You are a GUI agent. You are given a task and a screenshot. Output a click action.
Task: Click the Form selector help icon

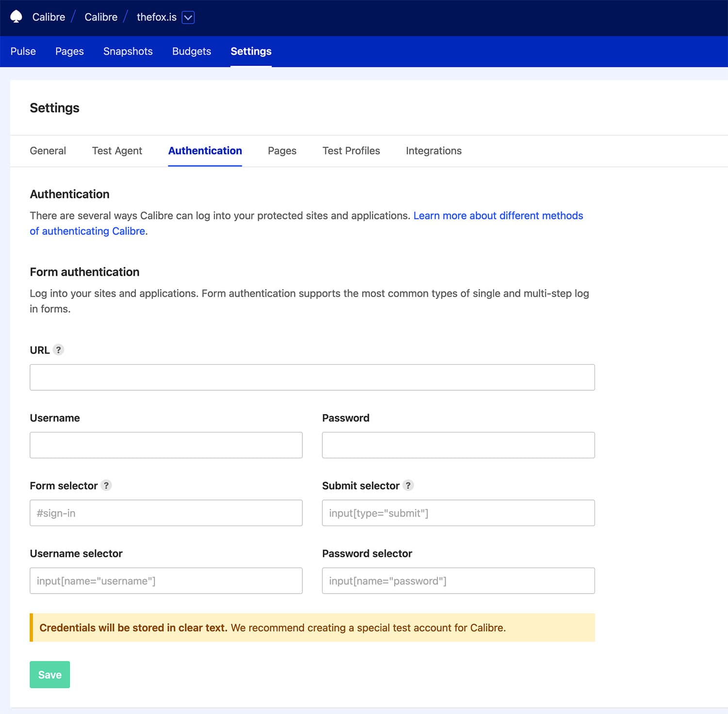point(106,485)
